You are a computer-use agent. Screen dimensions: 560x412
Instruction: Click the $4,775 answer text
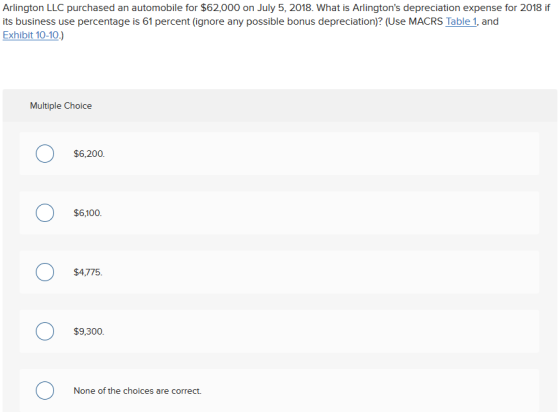88,272
